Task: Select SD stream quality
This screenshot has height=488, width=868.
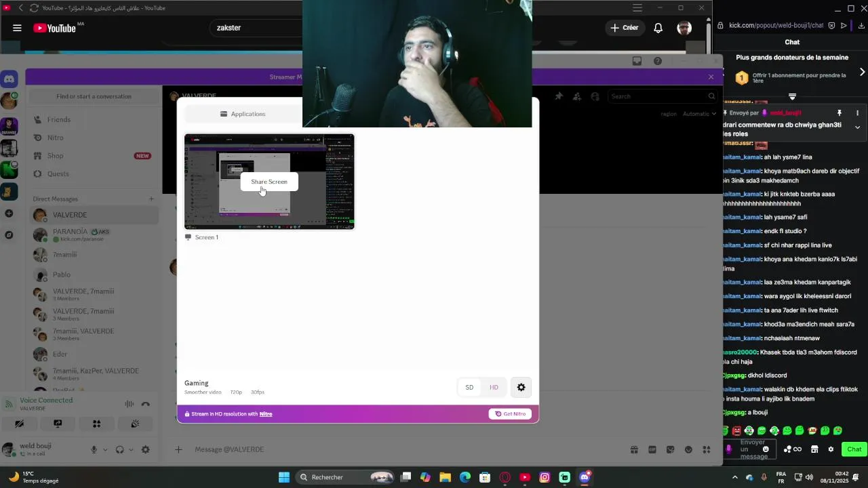Action: coord(469,388)
